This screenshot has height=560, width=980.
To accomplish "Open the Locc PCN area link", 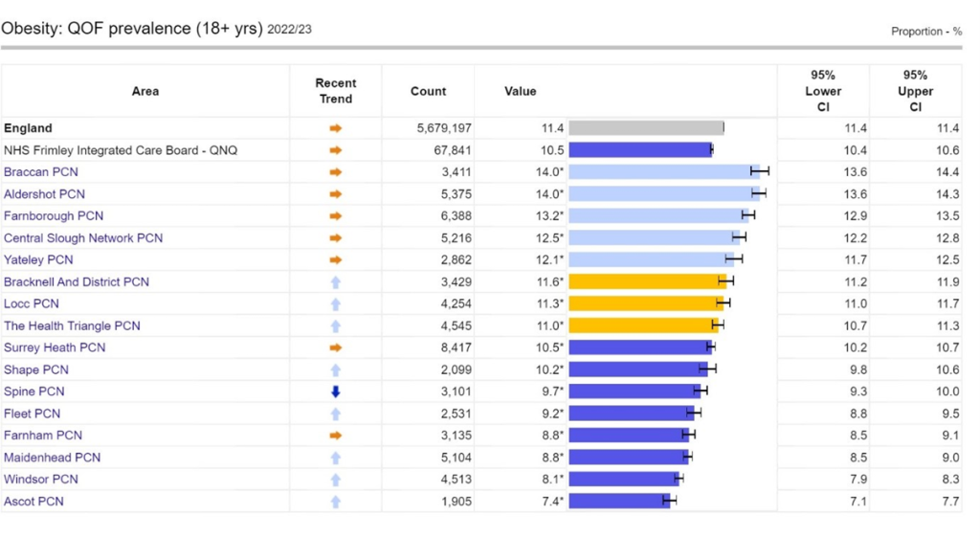I will pyautogui.click(x=32, y=303).
